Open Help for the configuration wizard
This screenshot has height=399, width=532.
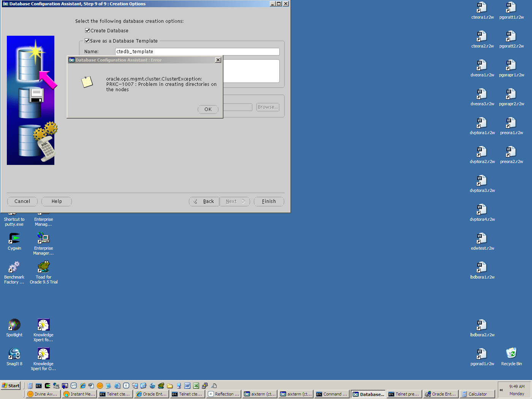pyautogui.click(x=57, y=201)
